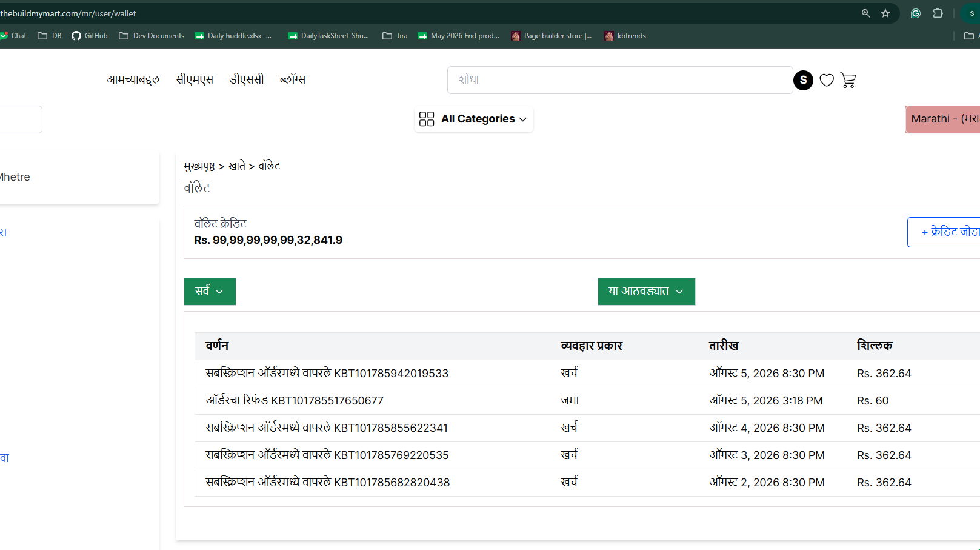The height and width of the screenshot is (550, 980).
Task: Open the Chat bookmark
Action: [14, 36]
